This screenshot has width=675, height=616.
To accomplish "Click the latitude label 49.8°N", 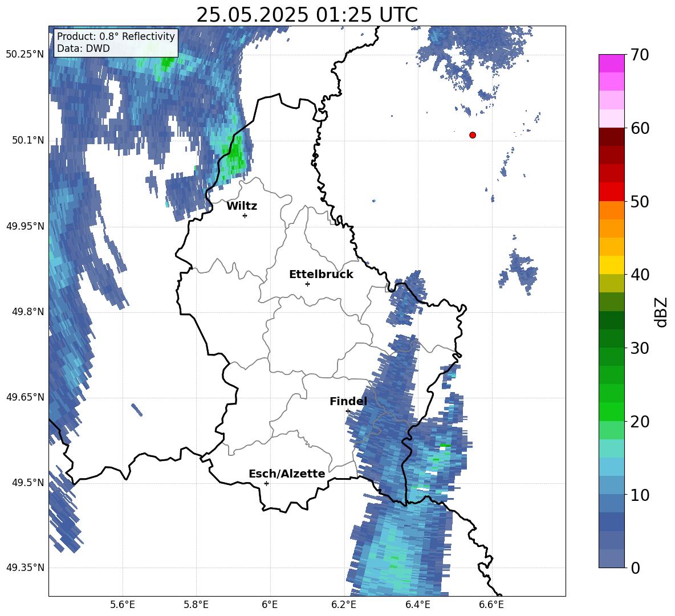I will pyautogui.click(x=28, y=312).
